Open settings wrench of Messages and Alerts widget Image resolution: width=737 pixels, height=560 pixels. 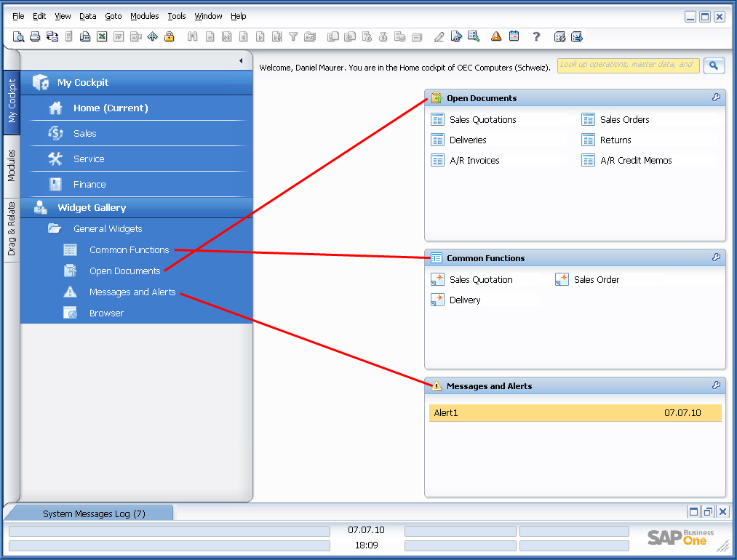(x=717, y=385)
